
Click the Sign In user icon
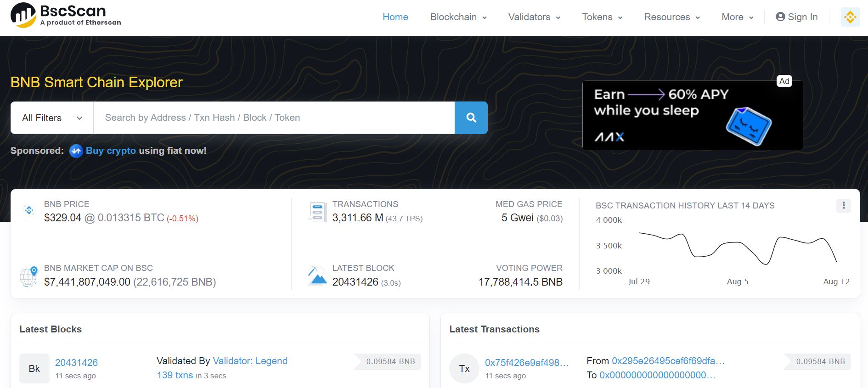pyautogui.click(x=780, y=17)
